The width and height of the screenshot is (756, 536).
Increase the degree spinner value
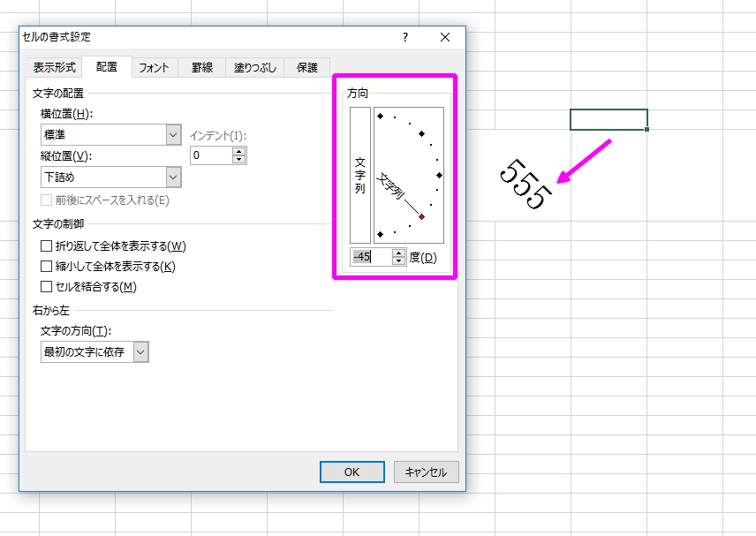coord(398,253)
